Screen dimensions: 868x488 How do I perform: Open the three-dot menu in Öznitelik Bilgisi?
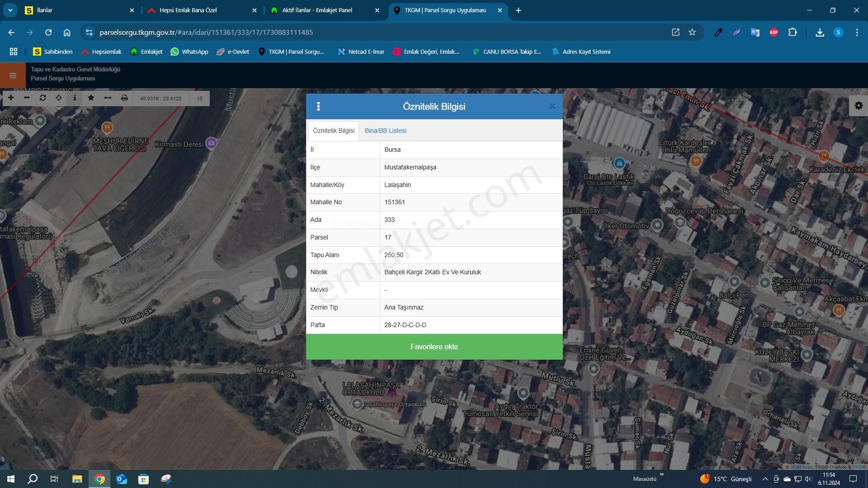318,106
